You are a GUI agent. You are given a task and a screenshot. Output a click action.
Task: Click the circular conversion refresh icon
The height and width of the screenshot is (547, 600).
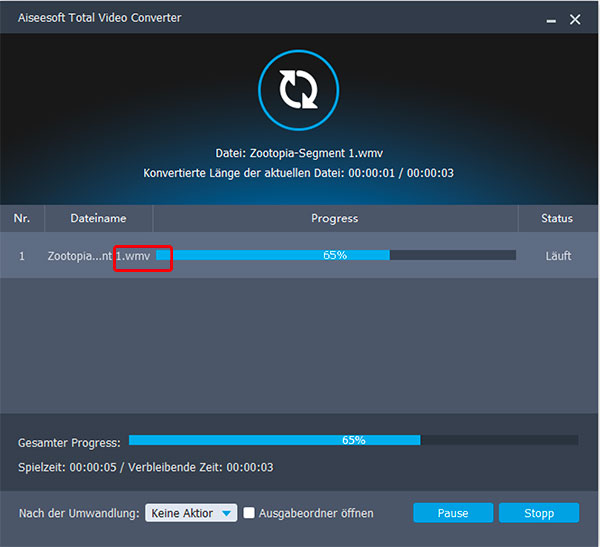coord(298,90)
